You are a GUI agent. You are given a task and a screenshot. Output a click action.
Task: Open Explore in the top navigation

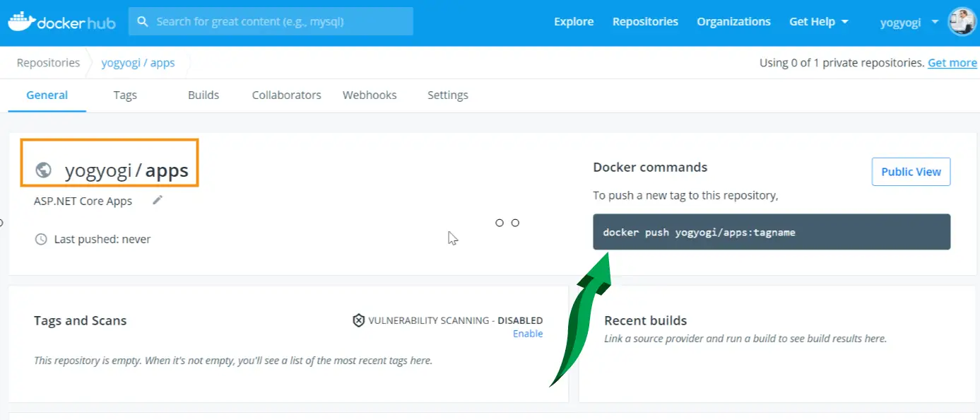coord(574,22)
